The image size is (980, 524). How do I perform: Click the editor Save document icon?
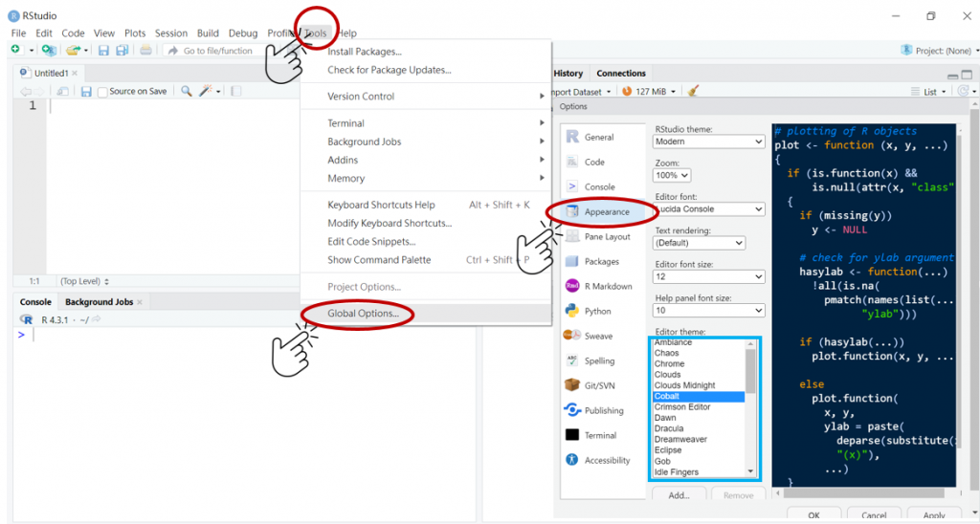point(86,91)
